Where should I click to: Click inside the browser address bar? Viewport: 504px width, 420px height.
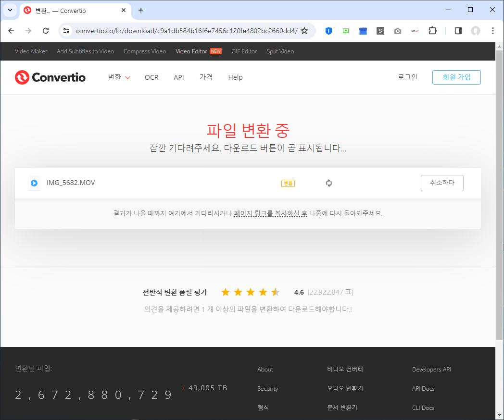click(x=192, y=30)
